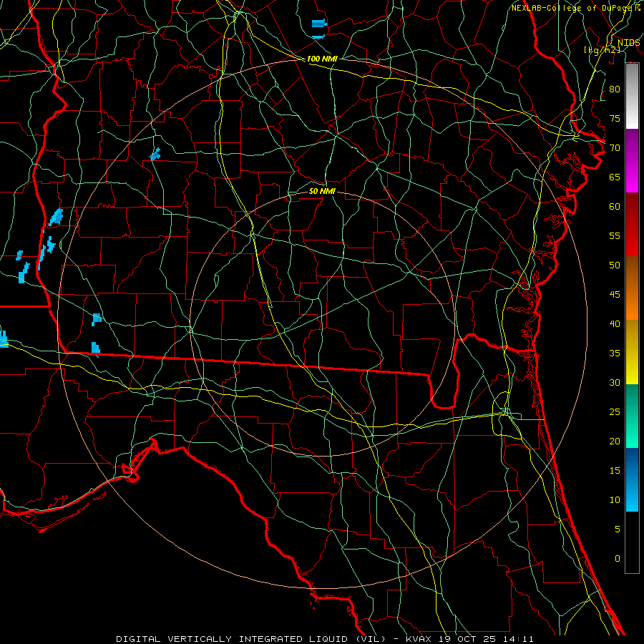Click the orange-brown segment of the color bar
The width and height of the screenshot is (644, 644).
tap(632, 288)
